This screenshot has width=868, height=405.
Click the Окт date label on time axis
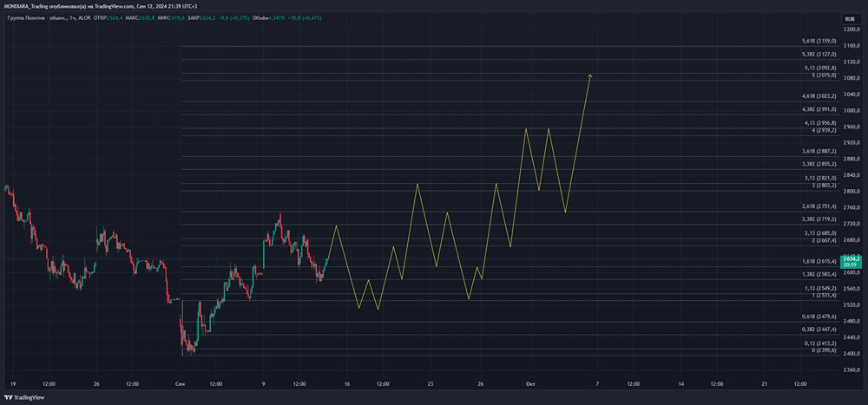point(530,383)
